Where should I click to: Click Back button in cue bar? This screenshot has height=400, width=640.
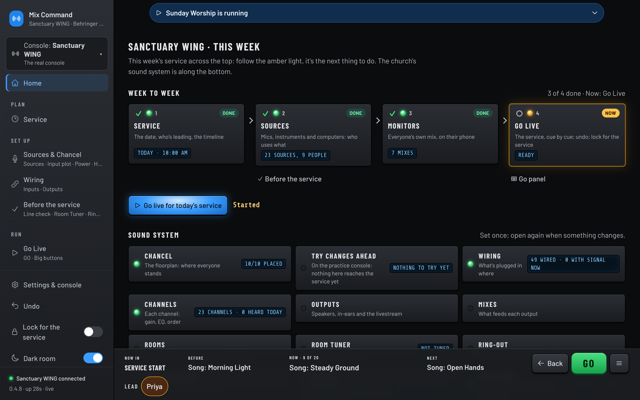(x=550, y=363)
